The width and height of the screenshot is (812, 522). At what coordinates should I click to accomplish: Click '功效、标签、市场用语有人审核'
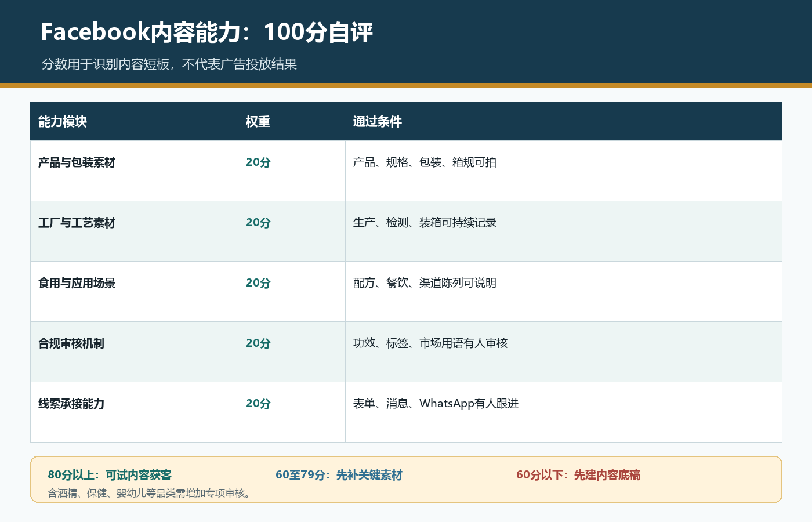click(x=430, y=343)
